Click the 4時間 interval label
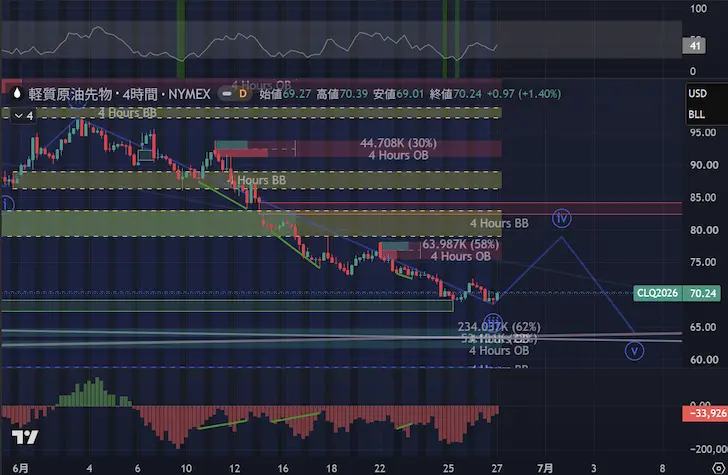728x475 pixels. point(140,94)
